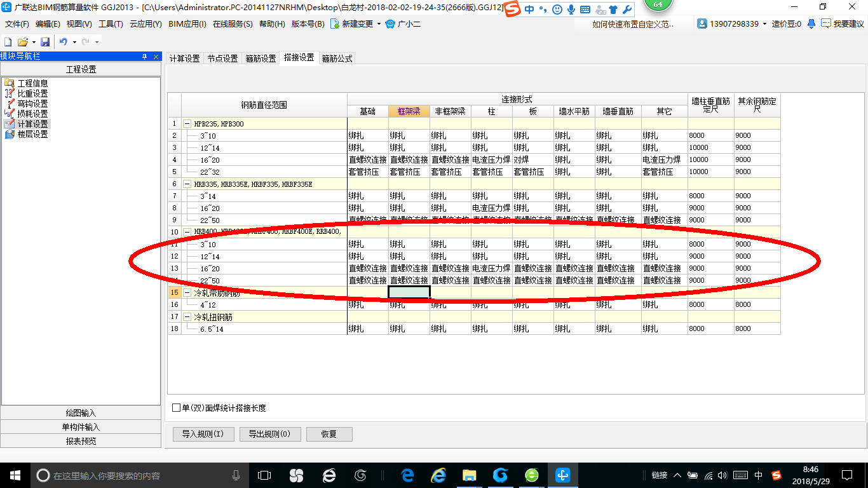Screen dimensions: 868x488
Task: Pin the 模块导航栏 panel
Action: coord(145,57)
